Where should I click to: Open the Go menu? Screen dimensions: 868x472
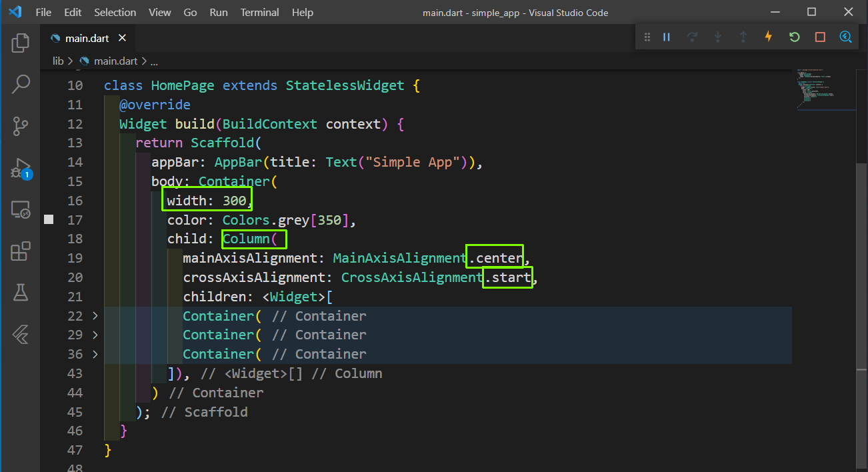click(x=191, y=13)
